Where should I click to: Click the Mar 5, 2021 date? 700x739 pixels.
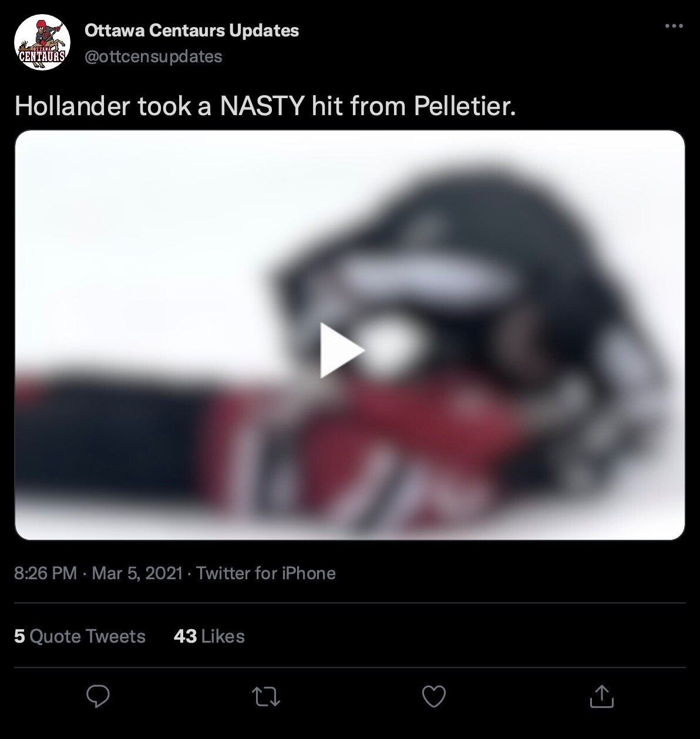pos(137,573)
